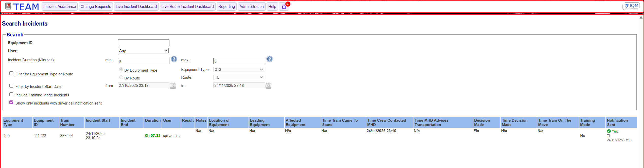Open help icon next to min duration
Viewport: 644px width, 168px height.
coord(174,59)
